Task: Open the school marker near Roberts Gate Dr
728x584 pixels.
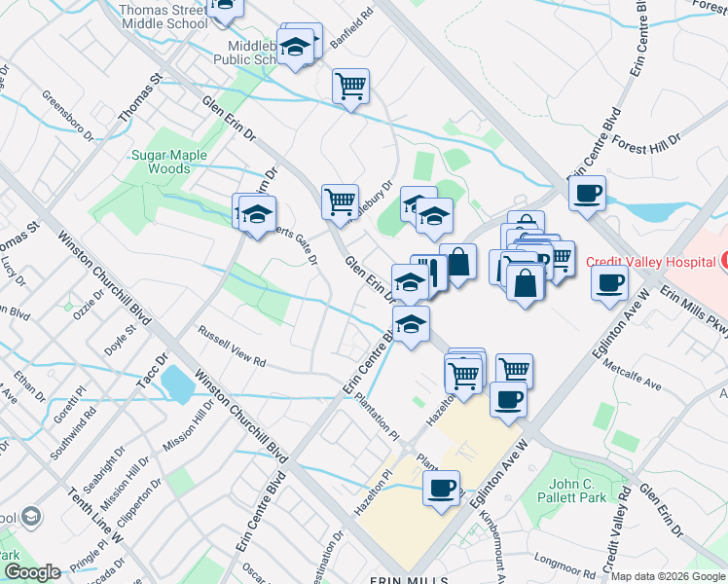Action: 257,214
